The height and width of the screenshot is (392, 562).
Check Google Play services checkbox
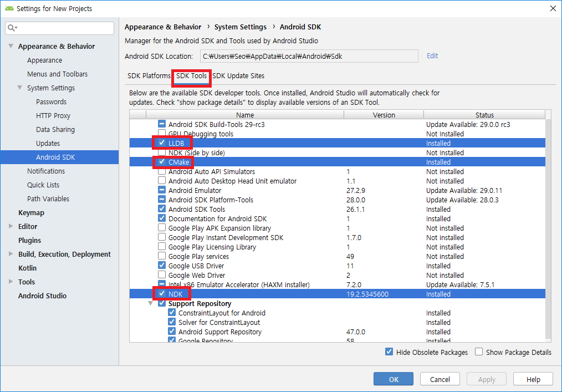[162, 256]
